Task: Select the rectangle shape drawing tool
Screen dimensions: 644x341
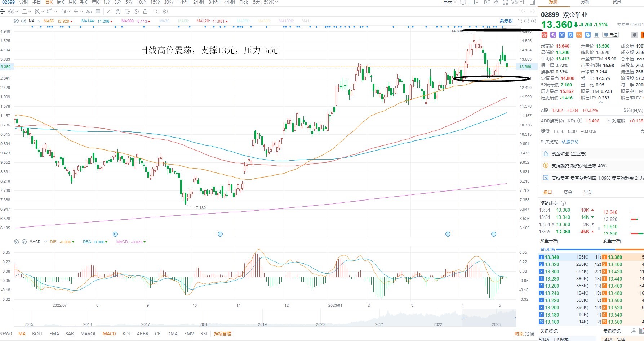Action: (x=24, y=12)
